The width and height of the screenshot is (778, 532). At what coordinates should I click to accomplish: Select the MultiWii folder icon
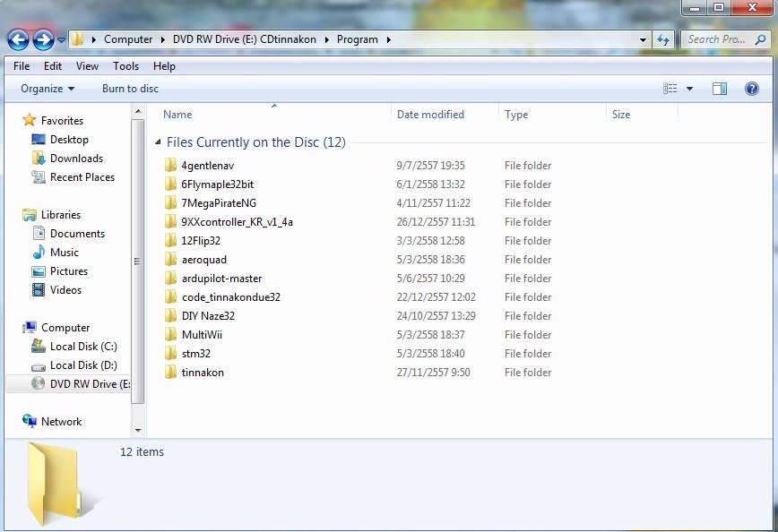(x=172, y=335)
